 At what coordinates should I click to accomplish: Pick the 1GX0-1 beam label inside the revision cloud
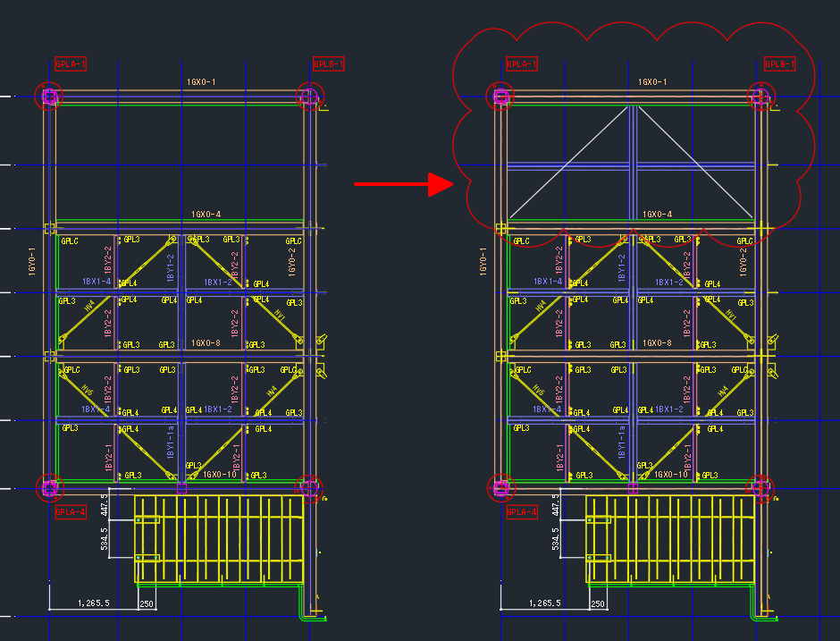pyautogui.click(x=652, y=82)
